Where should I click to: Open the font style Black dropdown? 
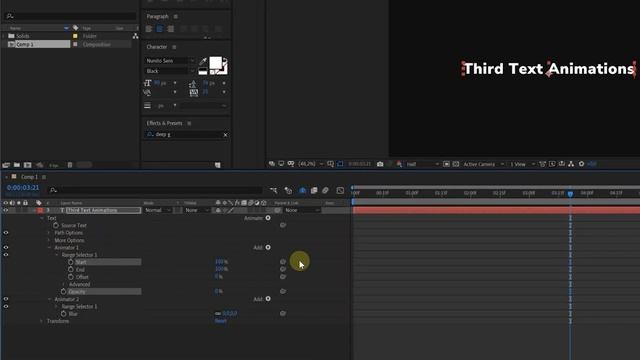(x=170, y=71)
